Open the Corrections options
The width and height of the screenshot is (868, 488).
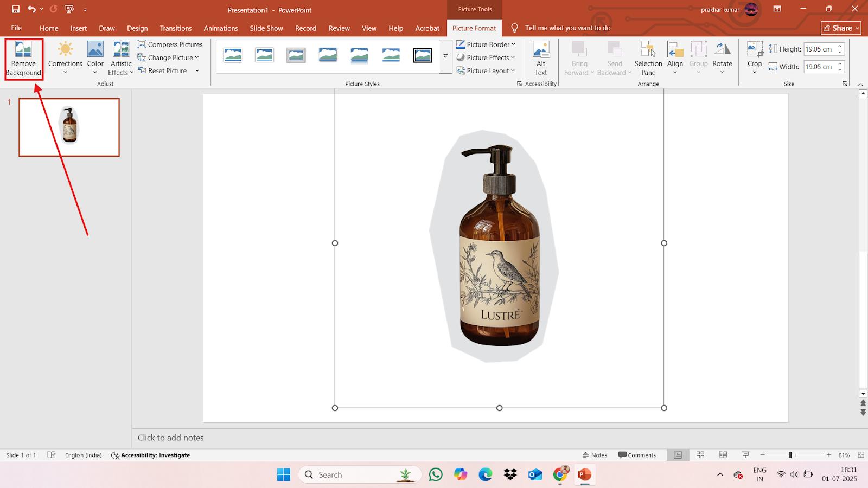[65, 59]
